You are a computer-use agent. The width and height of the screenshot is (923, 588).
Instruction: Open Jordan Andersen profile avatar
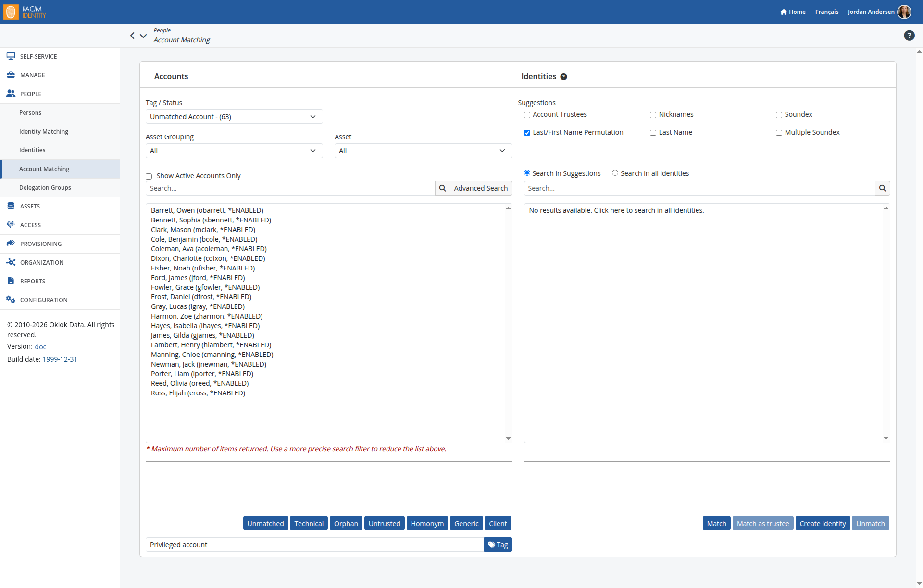tap(904, 12)
